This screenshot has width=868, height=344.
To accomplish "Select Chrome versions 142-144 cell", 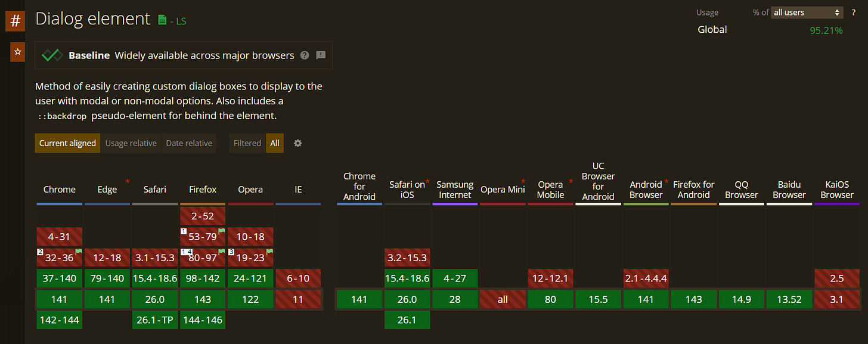I will click(x=60, y=320).
